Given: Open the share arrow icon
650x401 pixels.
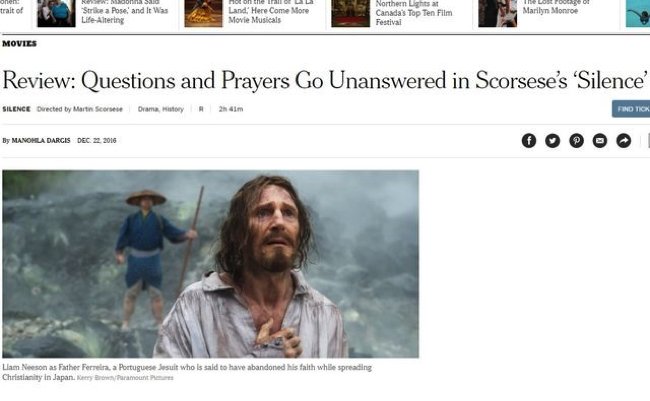Looking at the screenshot, I should tap(623, 141).
